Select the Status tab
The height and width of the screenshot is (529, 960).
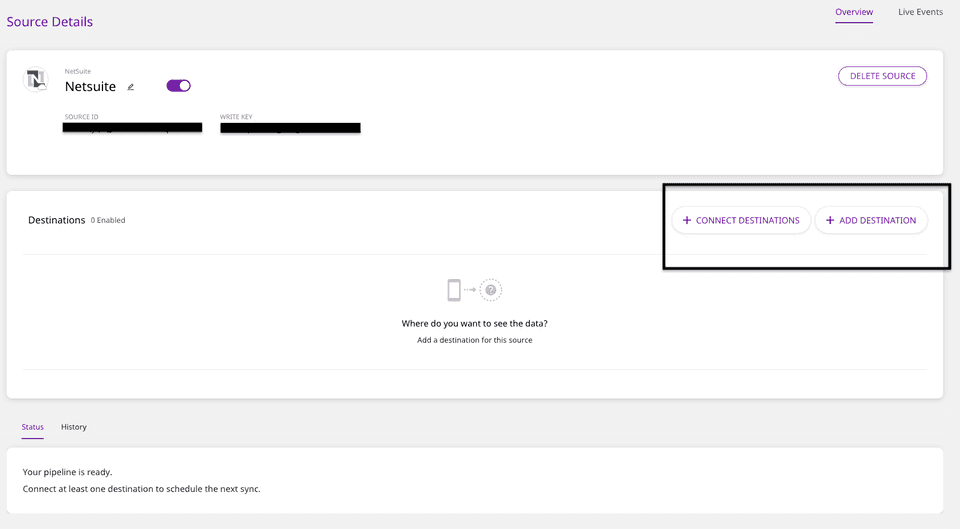click(33, 427)
